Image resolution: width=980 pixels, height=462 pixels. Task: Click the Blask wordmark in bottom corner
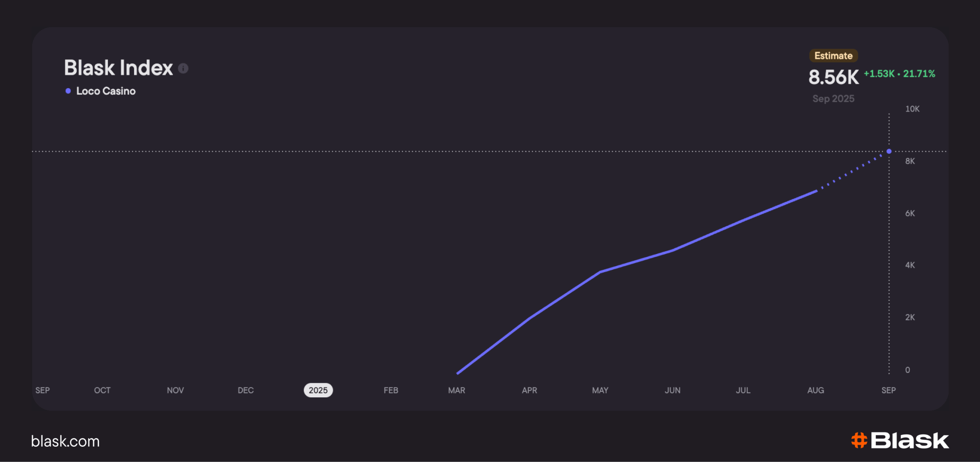click(910, 440)
